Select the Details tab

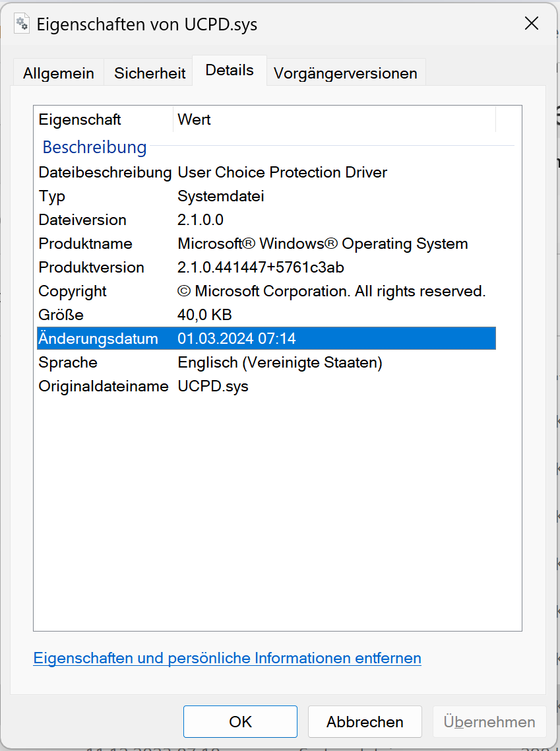230,71
